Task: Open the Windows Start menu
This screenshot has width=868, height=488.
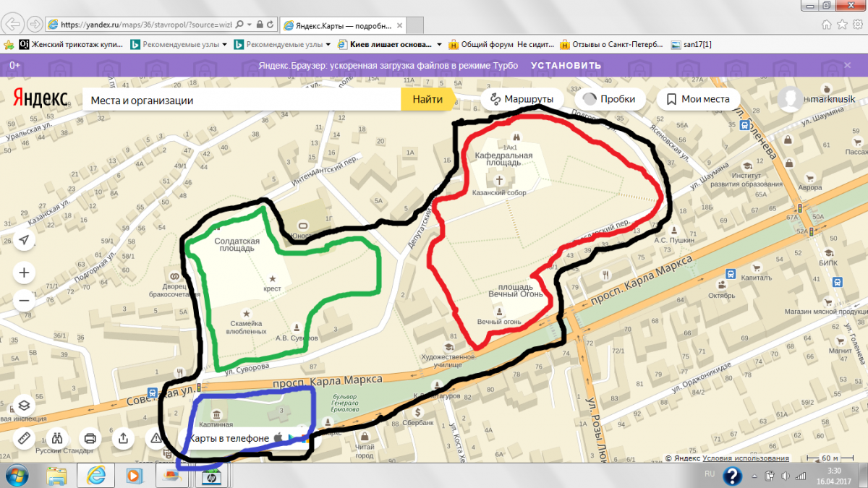Action: 17,475
